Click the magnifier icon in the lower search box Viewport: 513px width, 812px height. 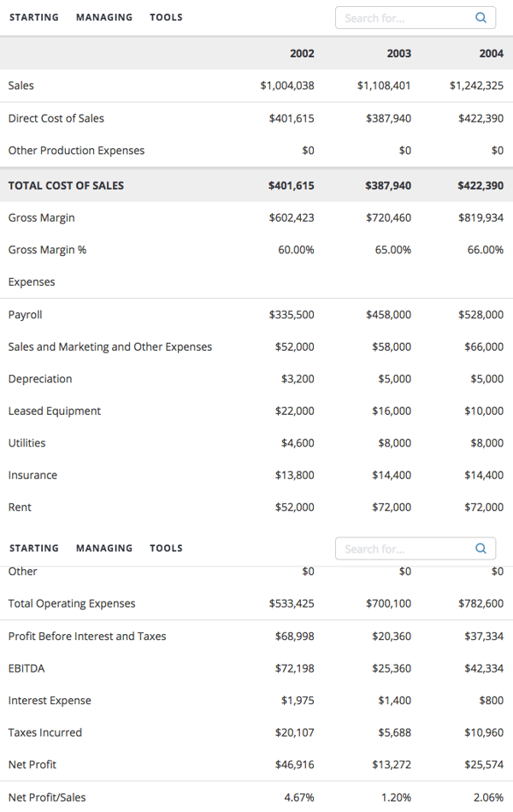(x=481, y=548)
